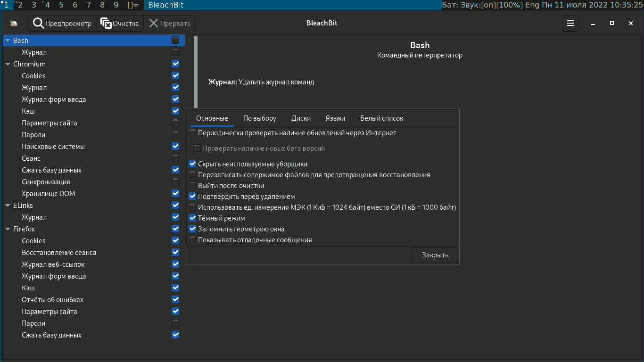
Task: Switch to workspace tag 9 in top bar
Action: pos(116,5)
